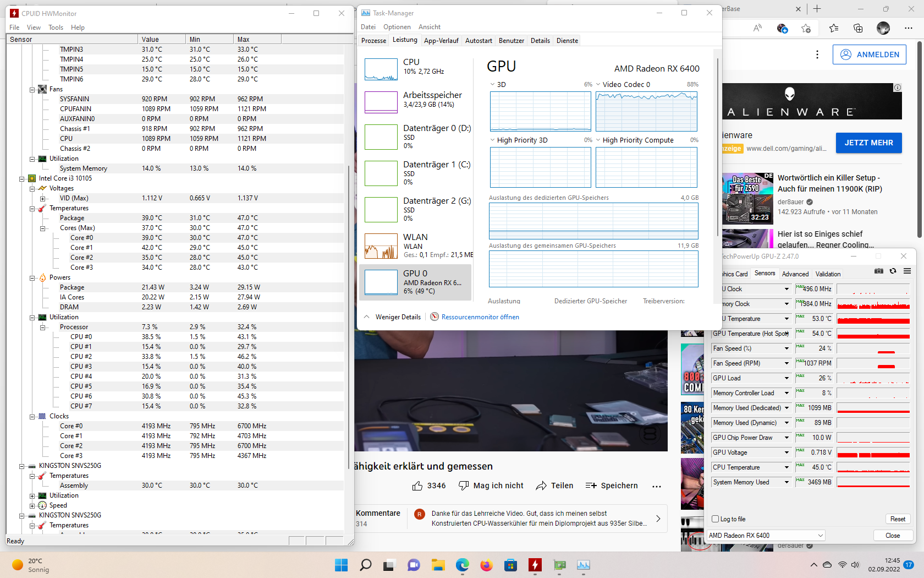Open the Optionen menu in Task-Manager
The width and height of the screenshot is (924, 578).
coord(397,27)
